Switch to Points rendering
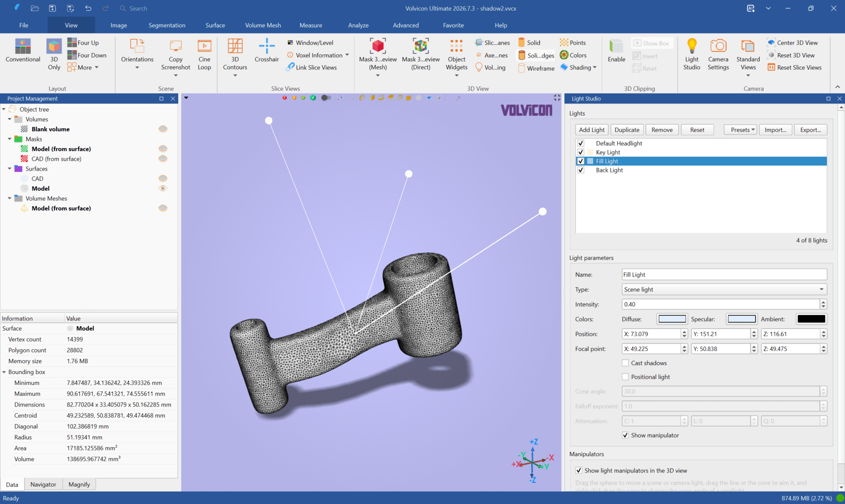 coord(573,43)
